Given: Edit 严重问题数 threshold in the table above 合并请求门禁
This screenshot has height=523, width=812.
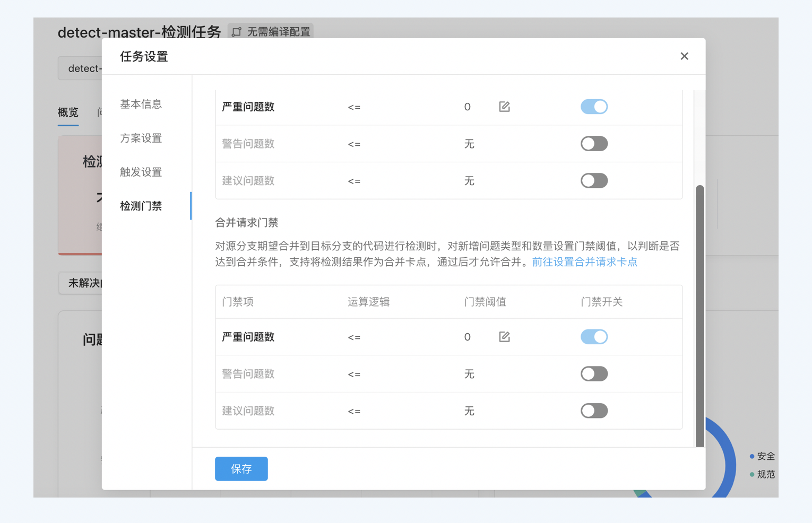Looking at the screenshot, I should click(504, 107).
